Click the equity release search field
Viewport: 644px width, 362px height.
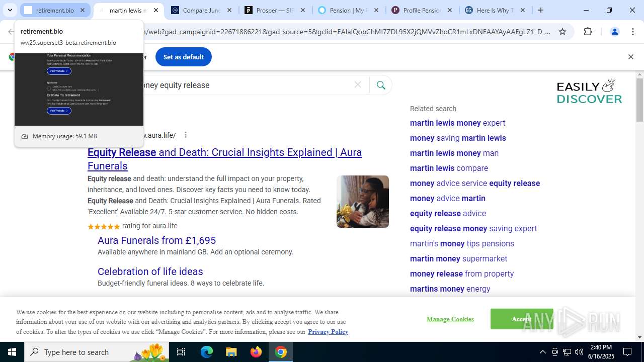(247, 85)
